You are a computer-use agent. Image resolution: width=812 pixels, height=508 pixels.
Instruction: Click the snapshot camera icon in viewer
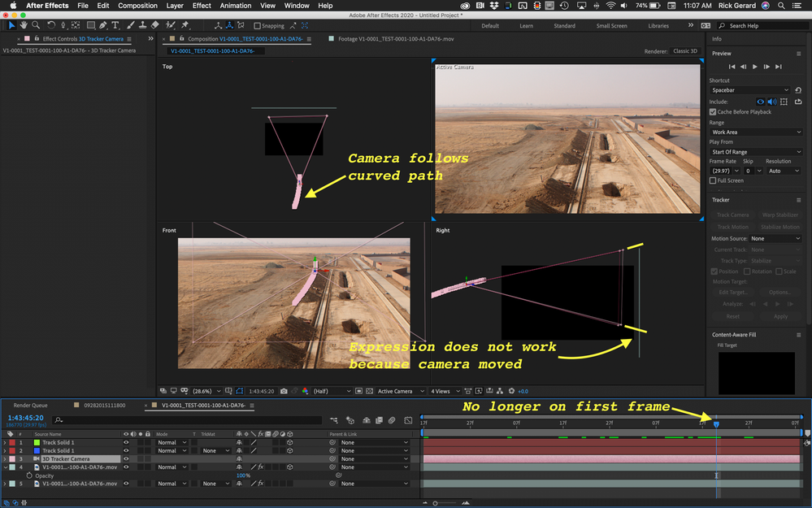pos(282,391)
